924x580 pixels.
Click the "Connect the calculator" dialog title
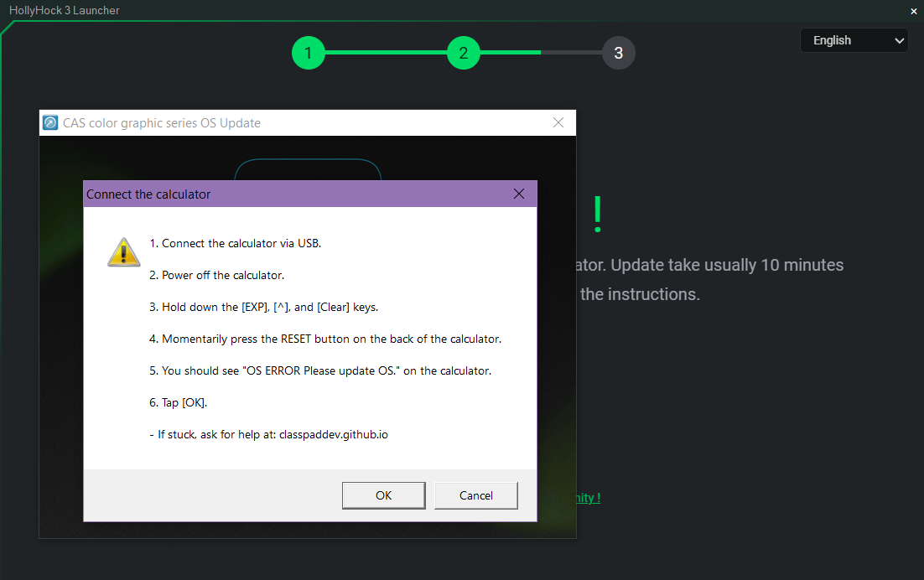click(x=148, y=194)
